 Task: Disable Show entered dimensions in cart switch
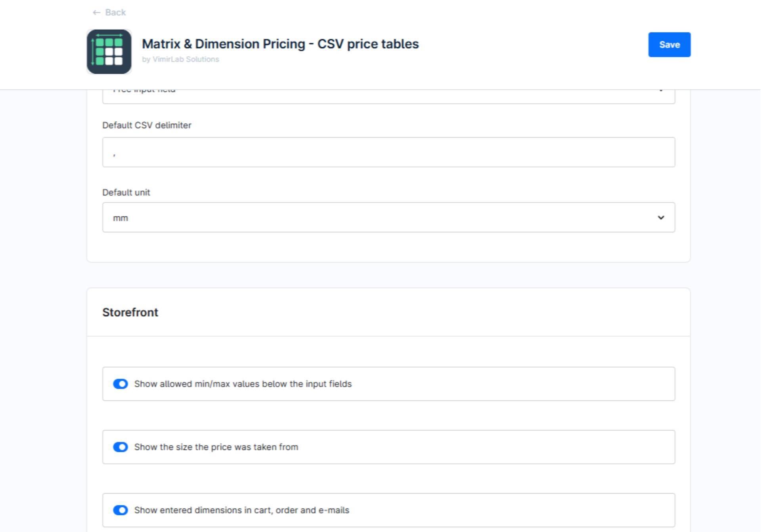120,510
